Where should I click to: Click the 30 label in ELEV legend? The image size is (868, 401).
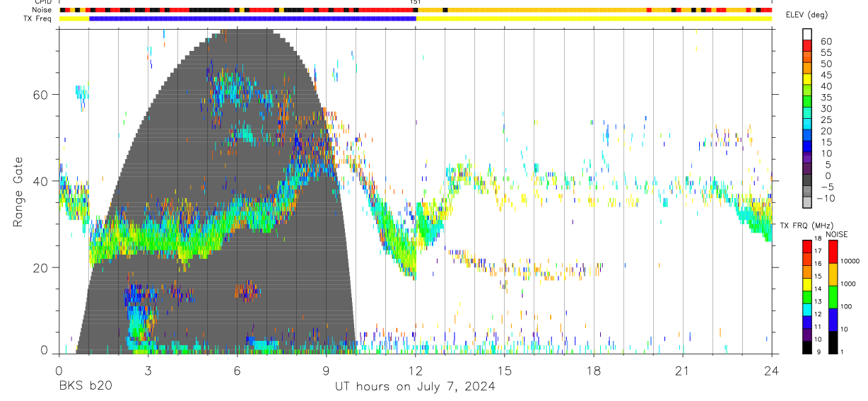pos(826,108)
